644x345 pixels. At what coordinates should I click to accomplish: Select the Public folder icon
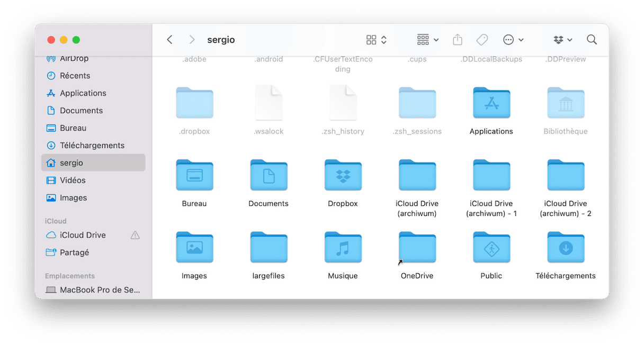tap(491, 247)
